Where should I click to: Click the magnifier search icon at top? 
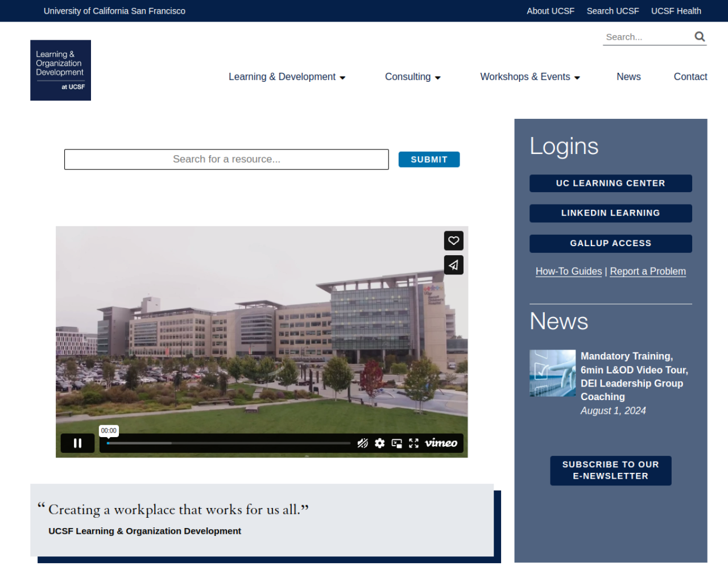tap(700, 37)
